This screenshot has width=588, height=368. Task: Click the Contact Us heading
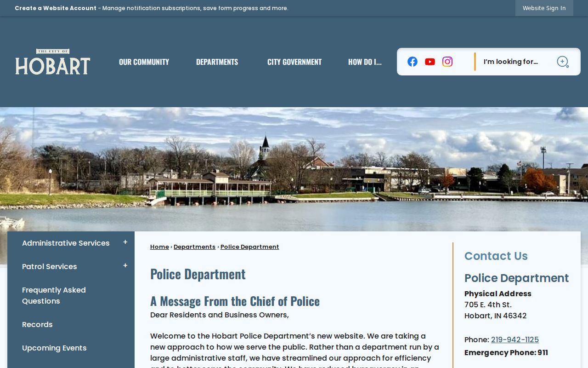click(x=496, y=256)
